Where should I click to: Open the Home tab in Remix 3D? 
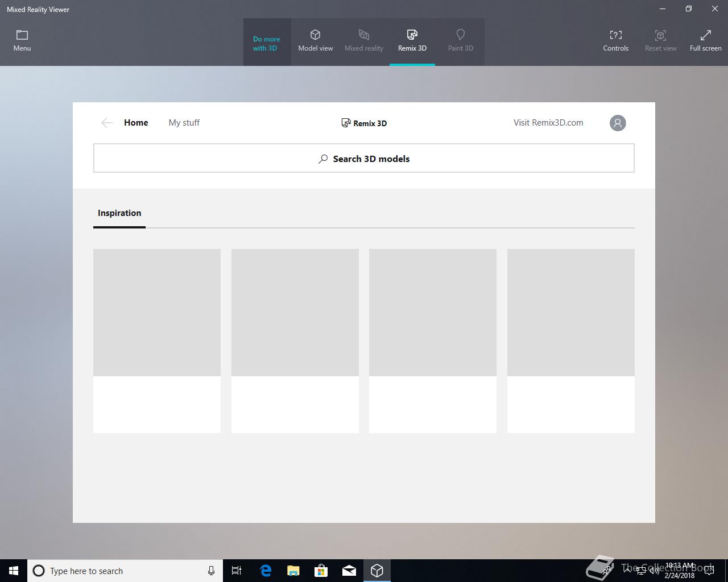click(x=136, y=123)
